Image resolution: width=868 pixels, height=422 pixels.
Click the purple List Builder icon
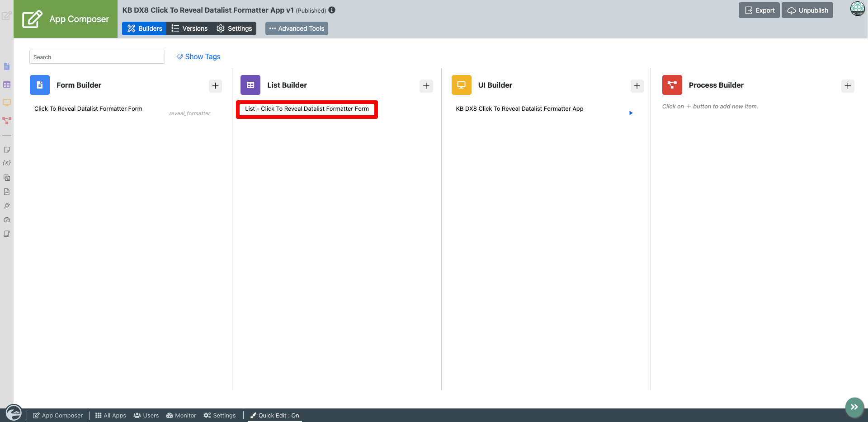click(x=250, y=85)
